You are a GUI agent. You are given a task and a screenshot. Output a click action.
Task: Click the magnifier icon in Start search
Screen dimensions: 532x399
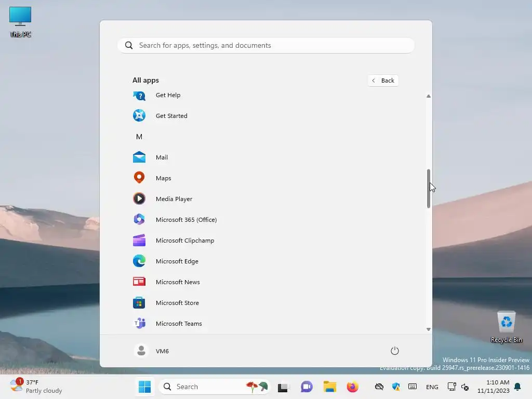[x=129, y=46]
